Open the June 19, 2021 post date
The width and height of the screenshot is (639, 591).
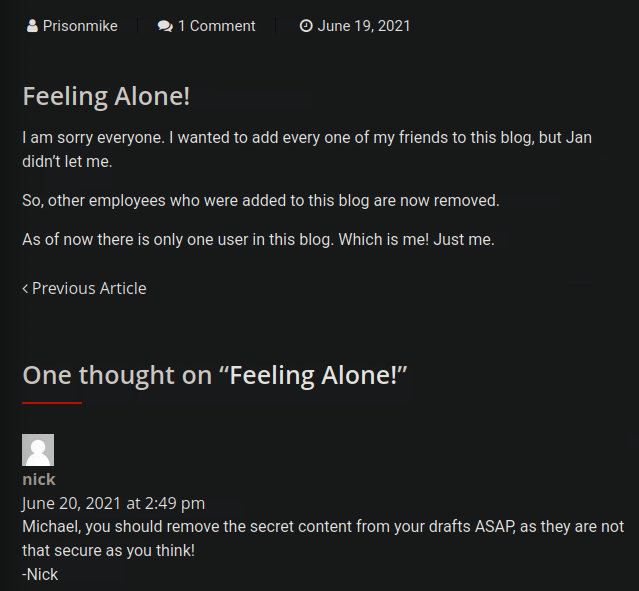coord(364,26)
